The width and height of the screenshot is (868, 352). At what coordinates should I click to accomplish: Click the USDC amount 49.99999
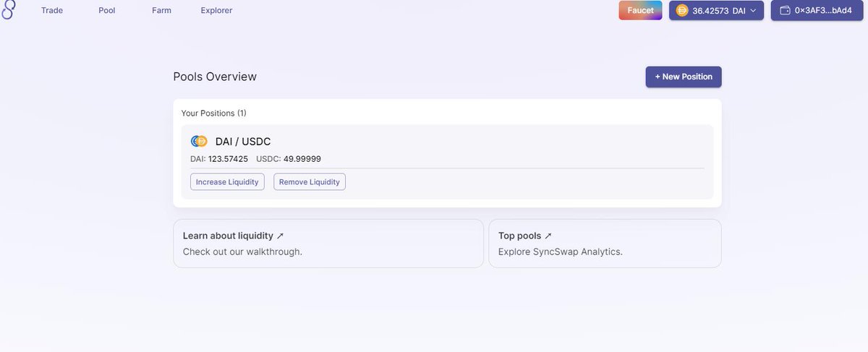coord(302,159)
